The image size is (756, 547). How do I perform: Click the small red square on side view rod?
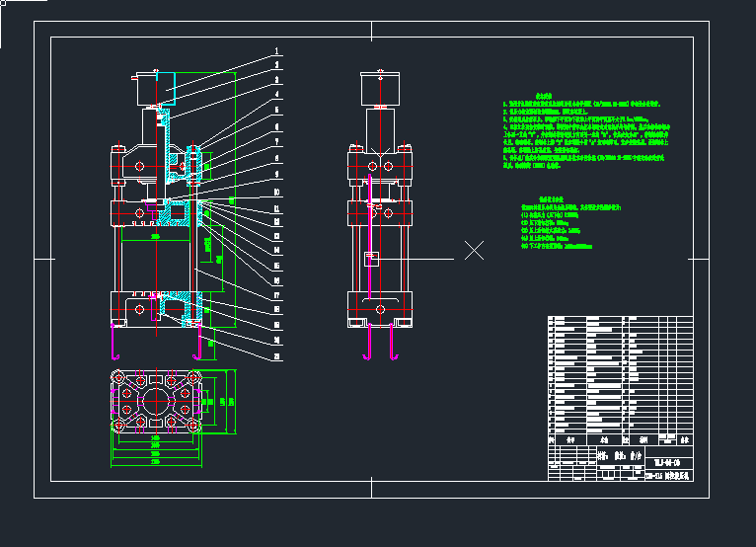[369, 259]
